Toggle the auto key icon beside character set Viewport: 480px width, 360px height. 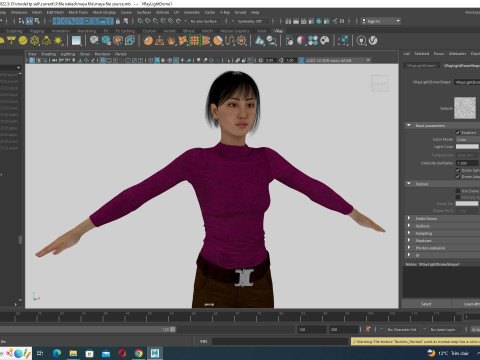click(368, 329)
